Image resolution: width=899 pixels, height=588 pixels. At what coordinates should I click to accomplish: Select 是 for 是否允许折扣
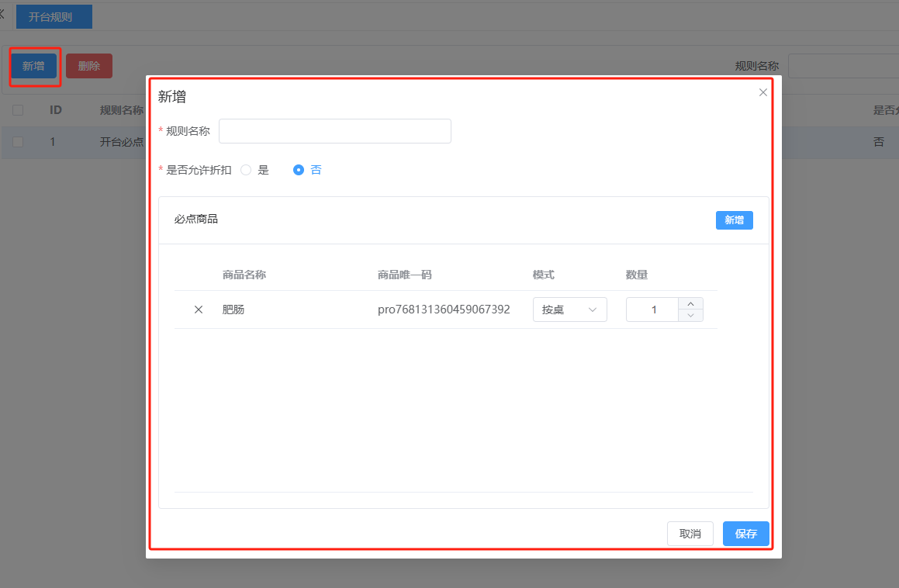tap(246, 170)
